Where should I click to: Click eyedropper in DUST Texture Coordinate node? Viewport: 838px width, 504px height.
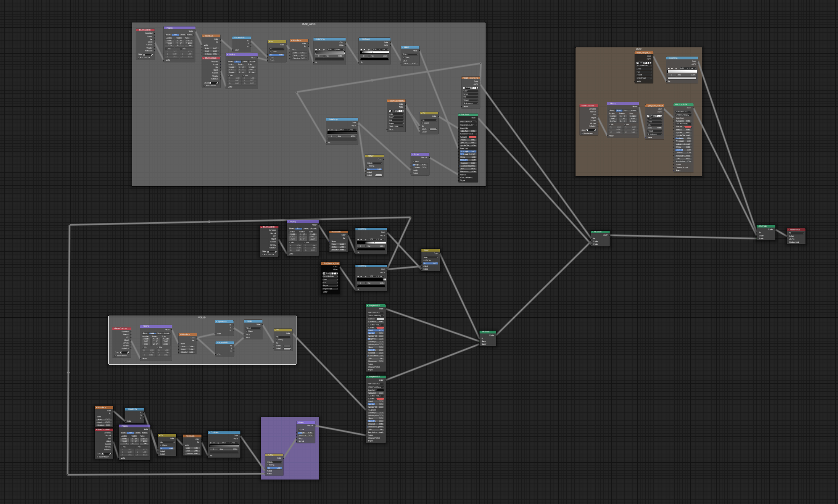pyautogui.click(x=595, y=130)
